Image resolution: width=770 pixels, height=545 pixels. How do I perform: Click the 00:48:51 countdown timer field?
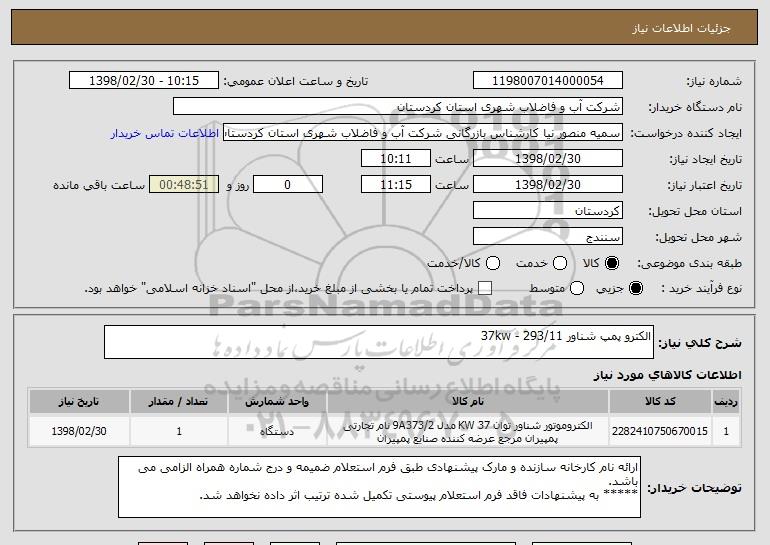point(184,185)
